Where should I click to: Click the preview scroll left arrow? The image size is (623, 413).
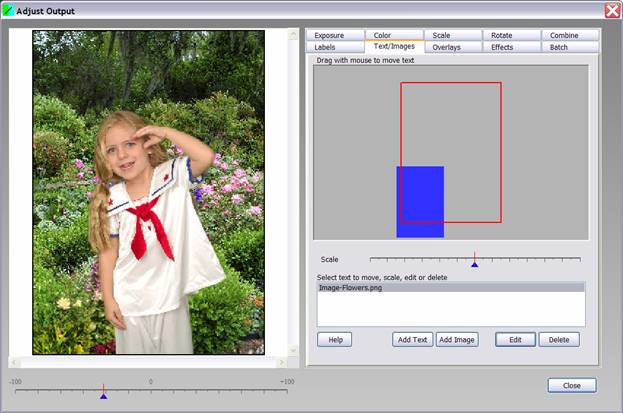pos(15,362)
